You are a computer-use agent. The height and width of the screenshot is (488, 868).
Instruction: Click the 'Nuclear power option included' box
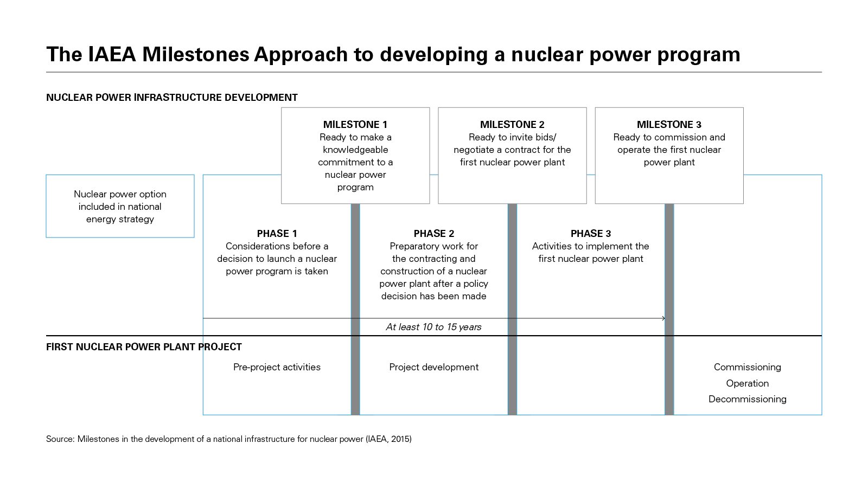[x=120, y=206]
